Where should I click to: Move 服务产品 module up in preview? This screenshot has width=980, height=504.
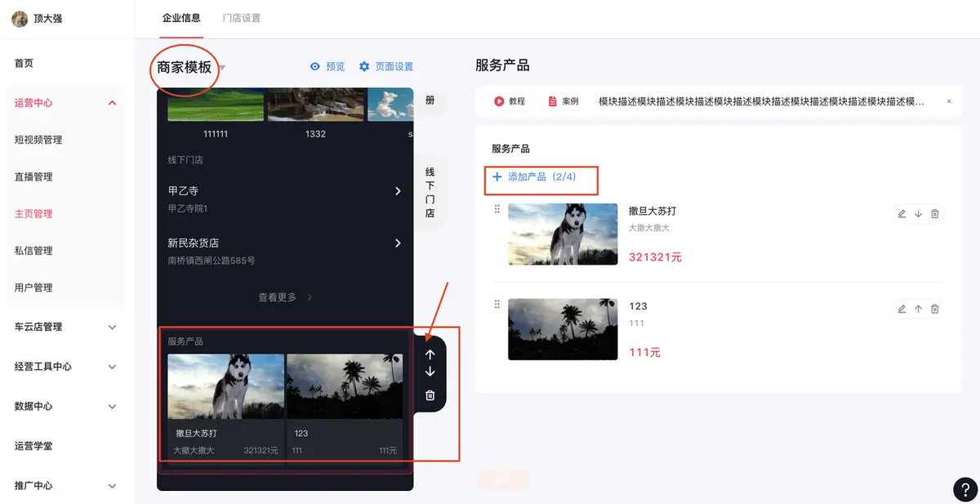(x=430, y=355)
